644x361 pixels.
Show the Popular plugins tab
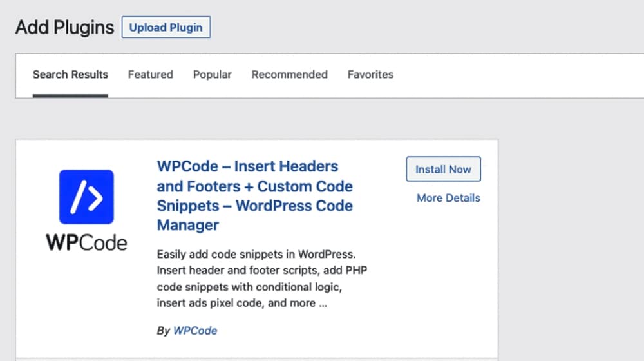click(213, 75)
